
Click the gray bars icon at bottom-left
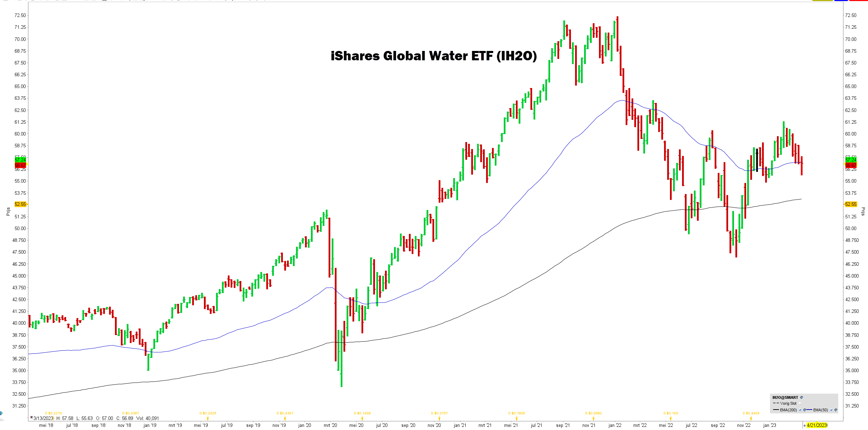point(2,420)
